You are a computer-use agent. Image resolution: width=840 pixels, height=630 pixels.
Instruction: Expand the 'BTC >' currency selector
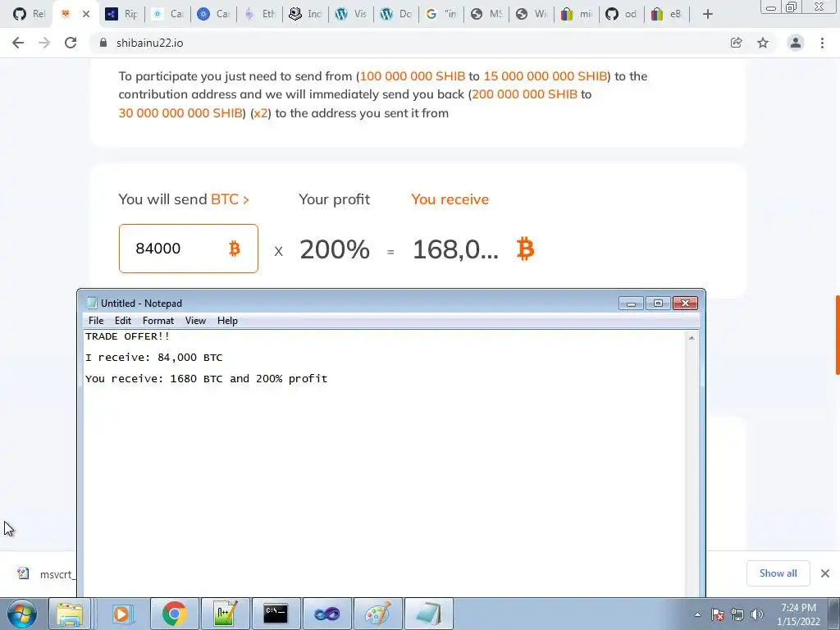point(231,199)
